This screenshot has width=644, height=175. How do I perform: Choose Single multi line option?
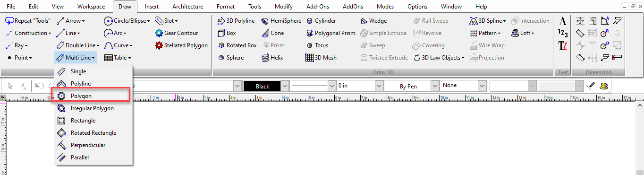click(x=93, y=71)
